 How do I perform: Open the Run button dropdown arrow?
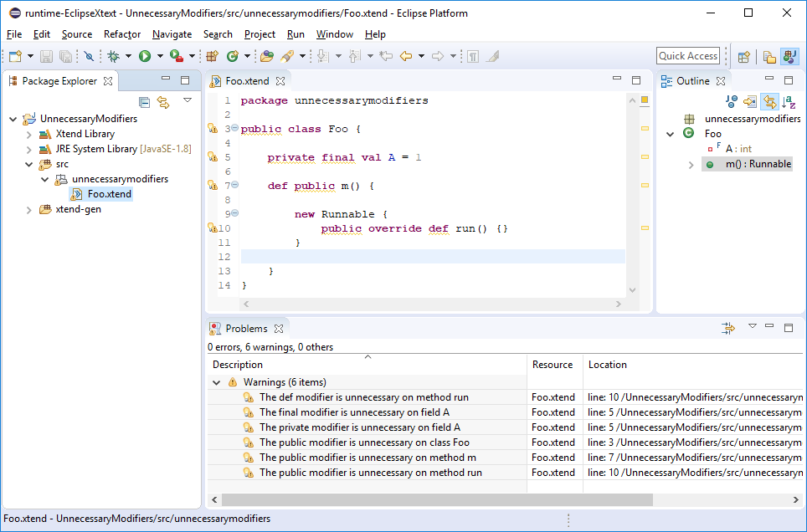(159, 56)
